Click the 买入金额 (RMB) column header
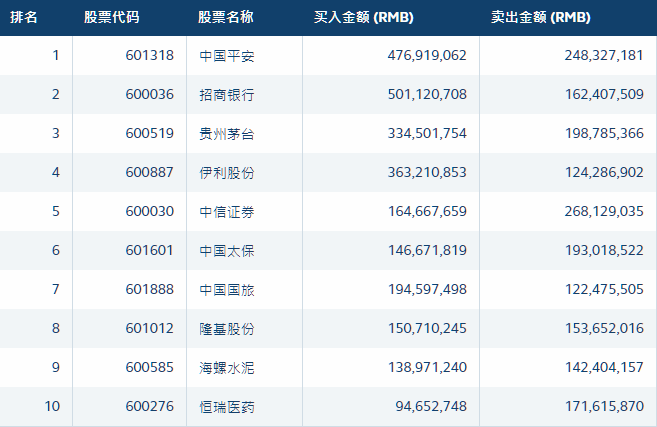Screen dimensions: 657x427 click(x=364, y=17)
